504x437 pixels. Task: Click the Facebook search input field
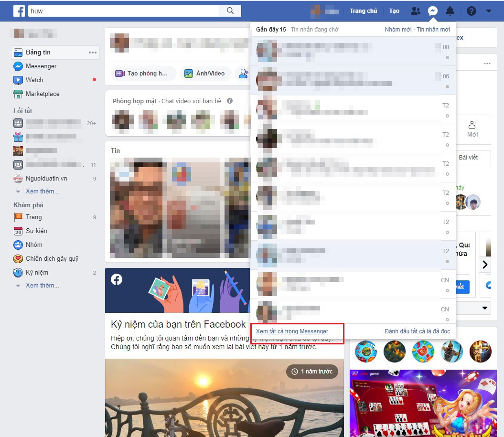[124, 11]
